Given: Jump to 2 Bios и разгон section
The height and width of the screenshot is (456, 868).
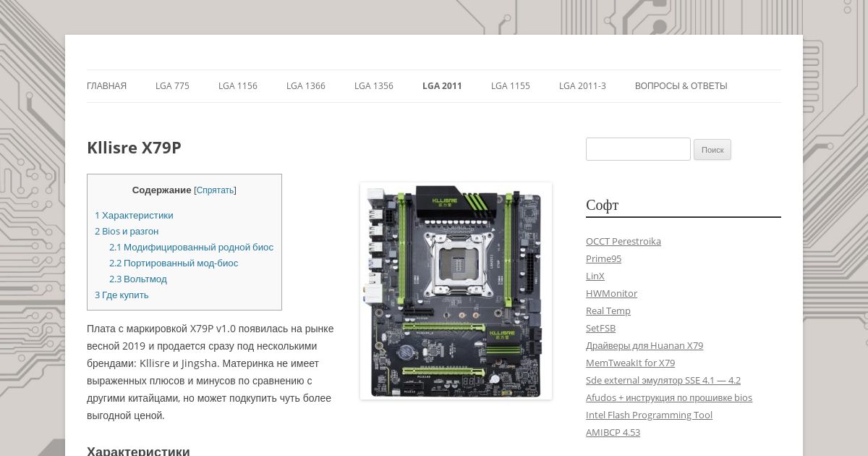Looking at the screenshot, I should click(127, 231).
